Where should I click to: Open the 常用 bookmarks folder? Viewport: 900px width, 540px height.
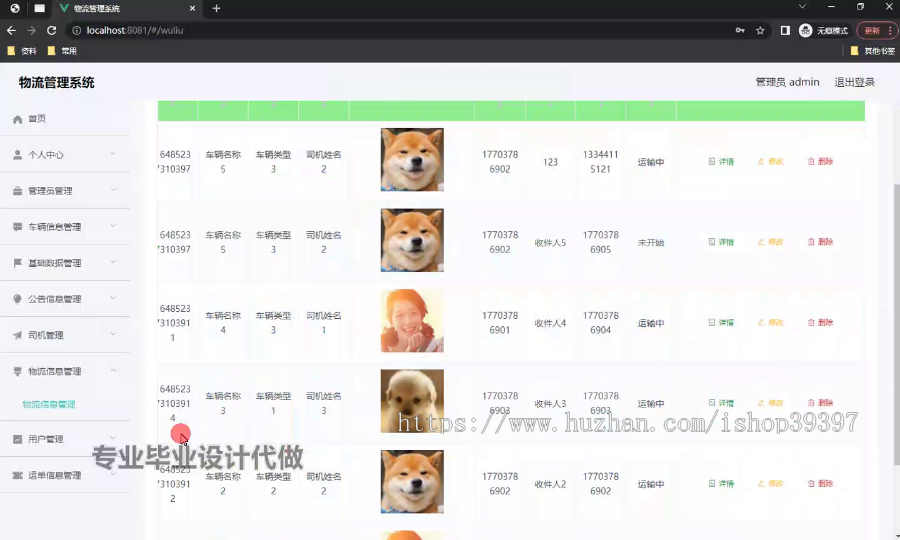coord(62,51)
